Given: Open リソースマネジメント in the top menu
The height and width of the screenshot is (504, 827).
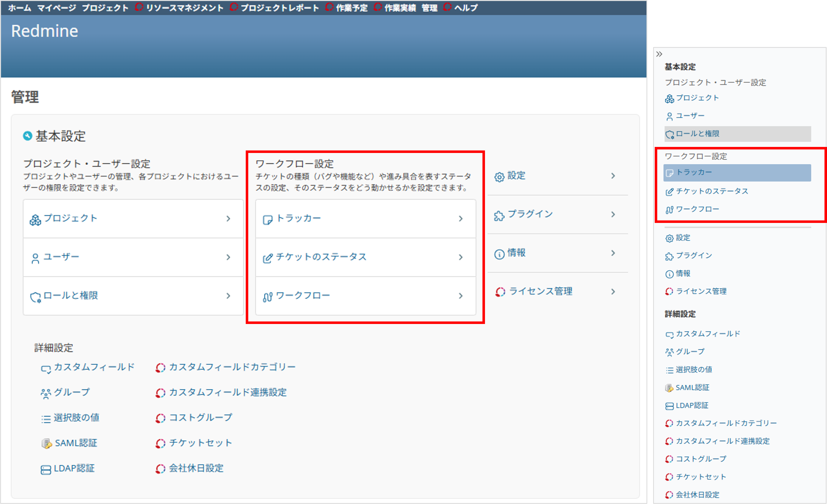Looking at the screenshot, I should [x=185, y=8].
